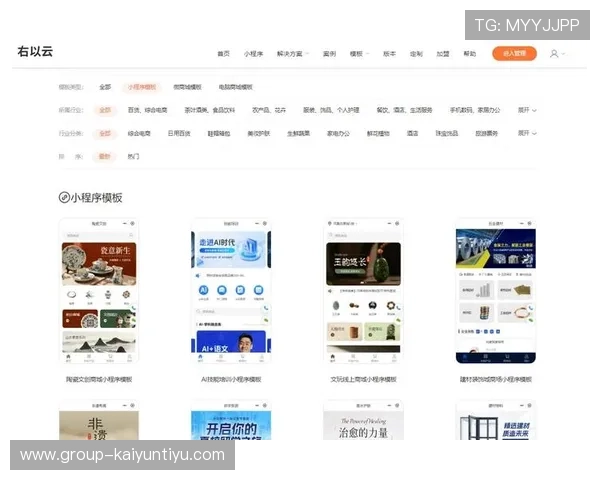Filter category by 家电办公
This screenshot has width=600, height=480.
pyautogui.click(x=338, y=134)
